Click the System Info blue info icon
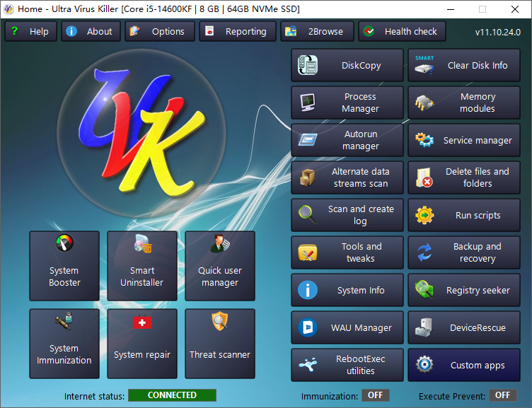Viewport: 532px width, 408px height. click(308, 290)
